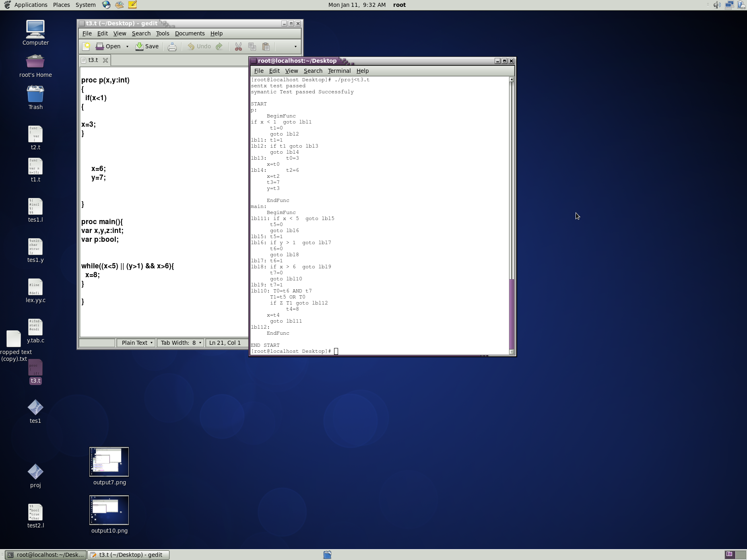The width and height of the screenshot is (747, 560).
Task: Select the t3.t tab in gedit
Action: click(x=93, y=60)
